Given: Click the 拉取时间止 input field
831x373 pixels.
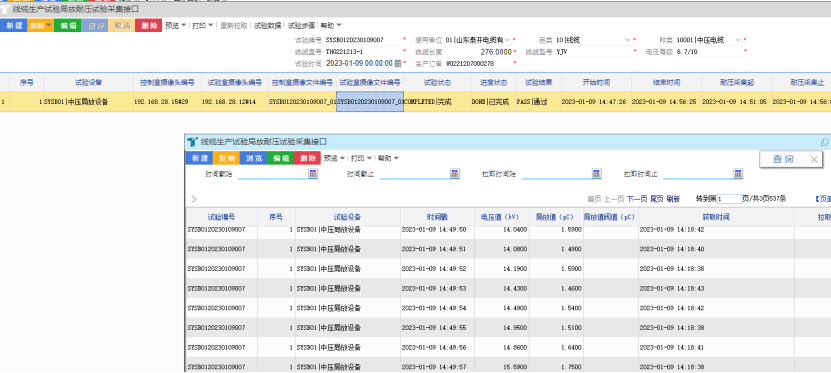Looking at the screenshot, I should (x=698, y=174).
